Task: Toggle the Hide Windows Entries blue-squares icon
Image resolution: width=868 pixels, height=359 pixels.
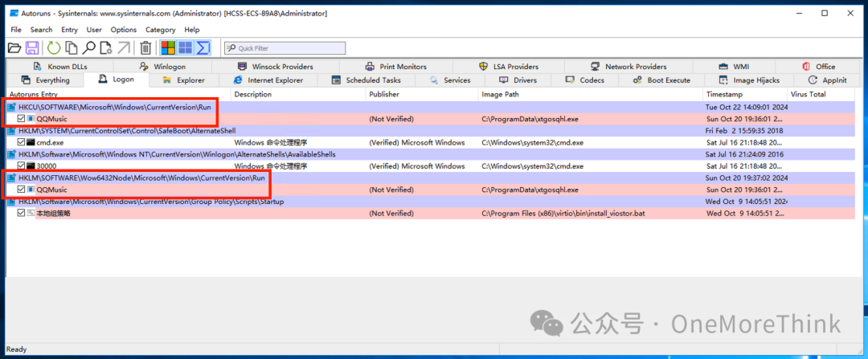Action: (186, 48)
